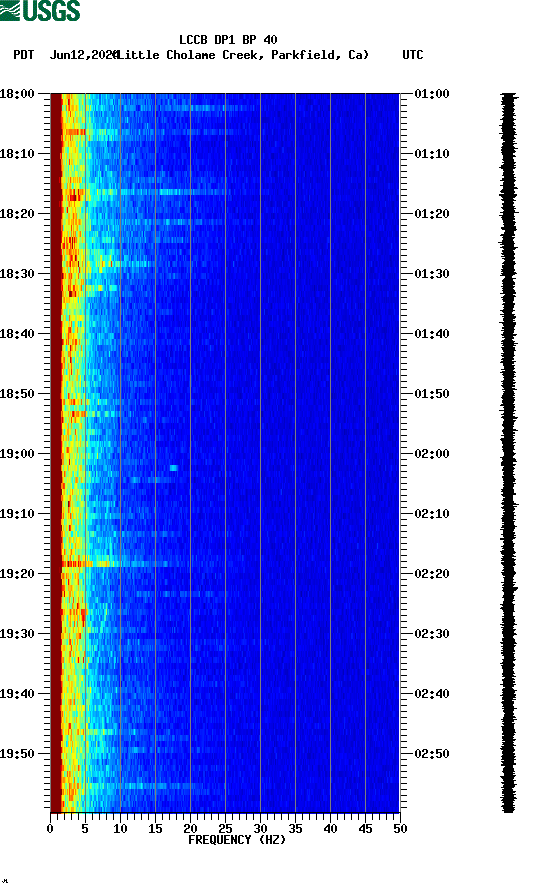Click the '18:30' PDT time label
The width and height of the screenshot is (552, 892).
click(x=17, y=274)
